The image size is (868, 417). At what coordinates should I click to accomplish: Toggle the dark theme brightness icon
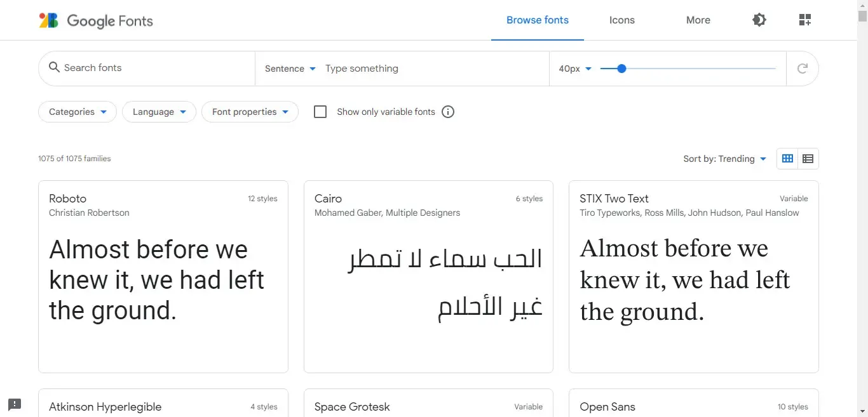coord(759,20)
